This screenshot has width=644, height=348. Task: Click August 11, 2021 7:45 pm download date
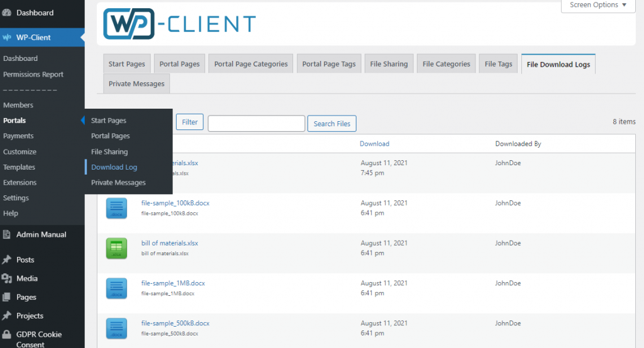click(x=384, y=168)
